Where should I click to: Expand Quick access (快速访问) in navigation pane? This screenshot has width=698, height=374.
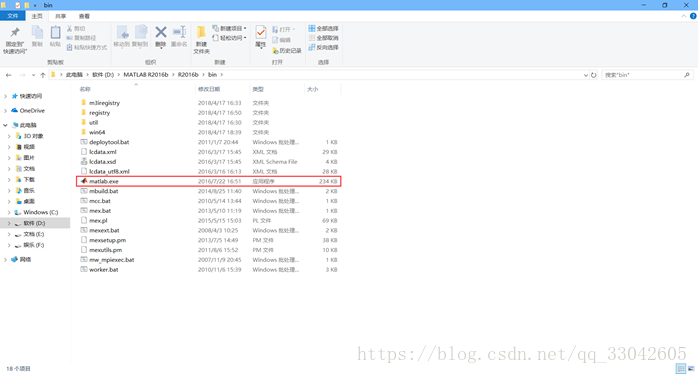click(5, 96)
